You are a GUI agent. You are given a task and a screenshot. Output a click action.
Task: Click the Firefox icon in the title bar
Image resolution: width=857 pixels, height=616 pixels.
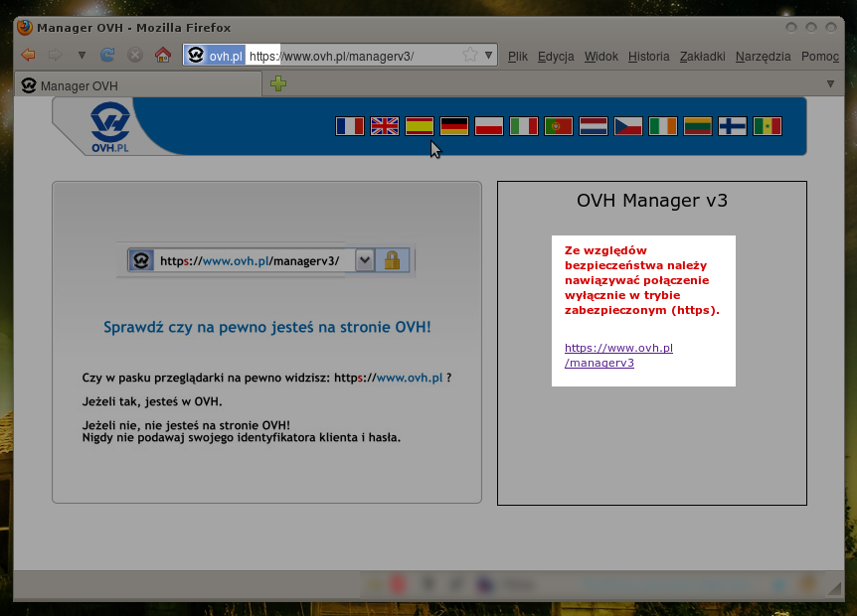pyautogui.click(x=25, y=27)
